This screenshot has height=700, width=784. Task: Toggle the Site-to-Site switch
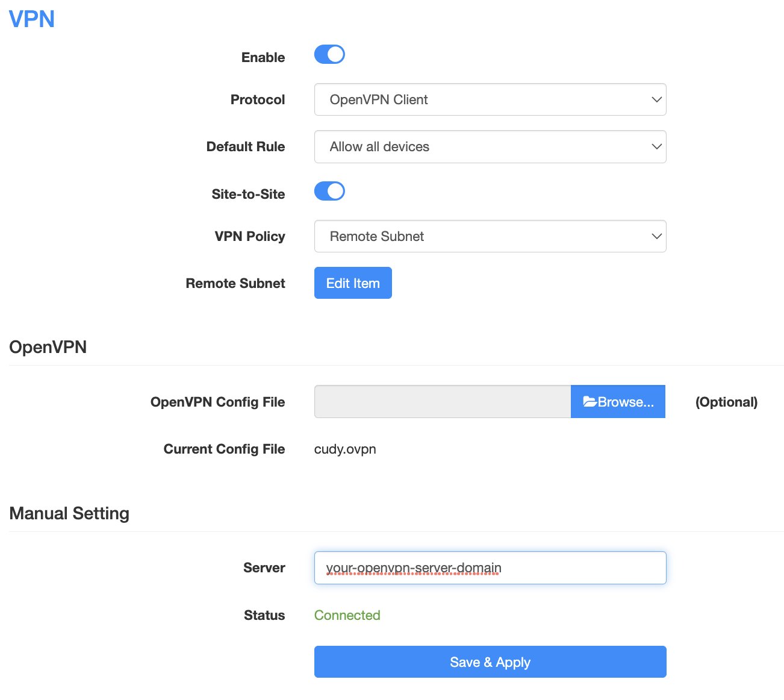[x=329, y=192]
